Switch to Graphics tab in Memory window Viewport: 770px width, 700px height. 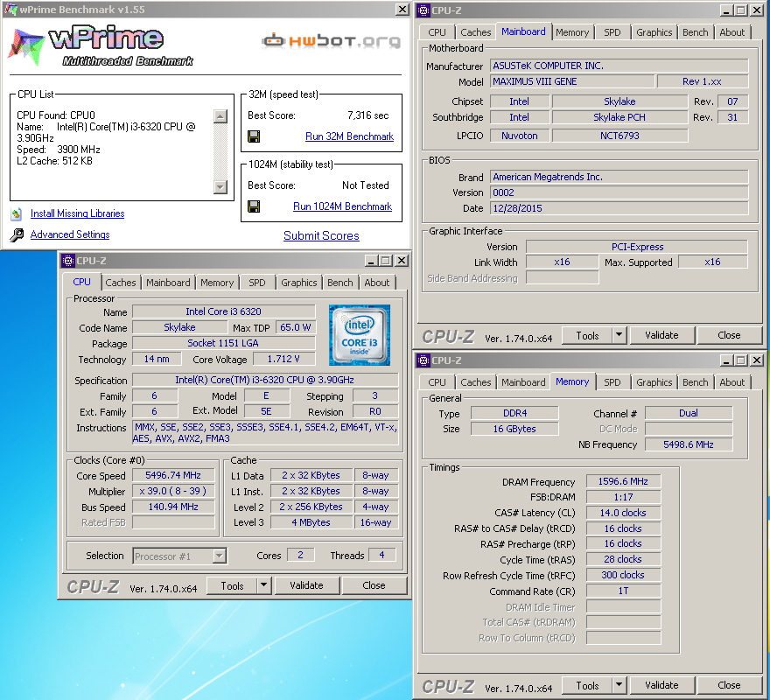(654, 382)
